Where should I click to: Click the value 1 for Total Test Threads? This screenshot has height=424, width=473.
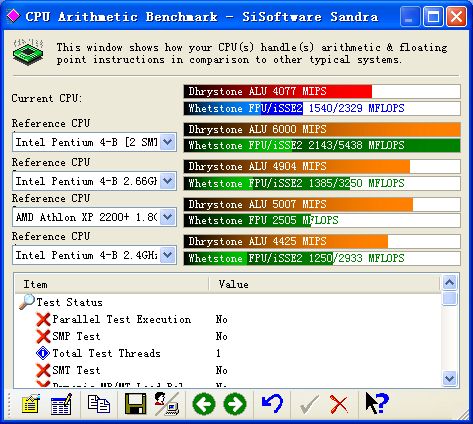[218, 353]
